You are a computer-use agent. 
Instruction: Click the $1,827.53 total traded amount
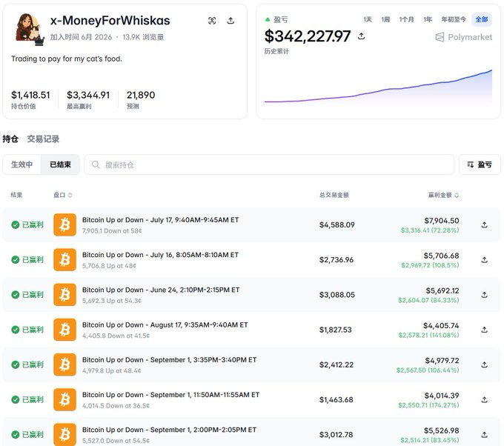pyautogui.click(x=336, y=330)
